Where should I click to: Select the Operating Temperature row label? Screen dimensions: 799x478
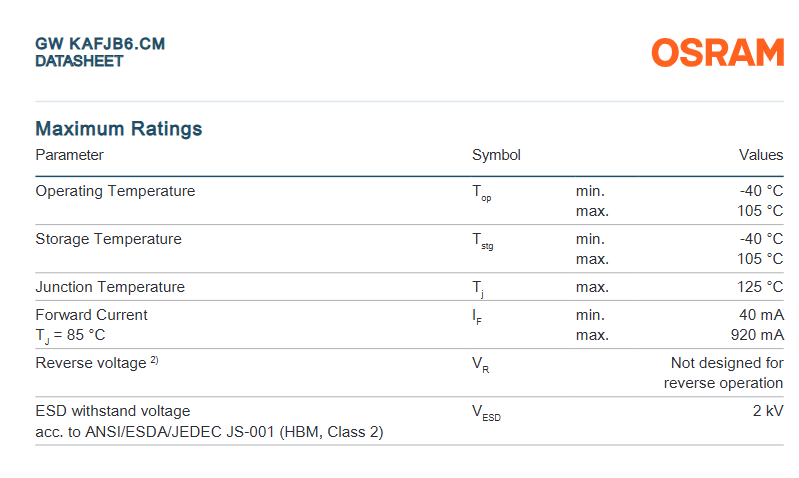pos(115,191)
